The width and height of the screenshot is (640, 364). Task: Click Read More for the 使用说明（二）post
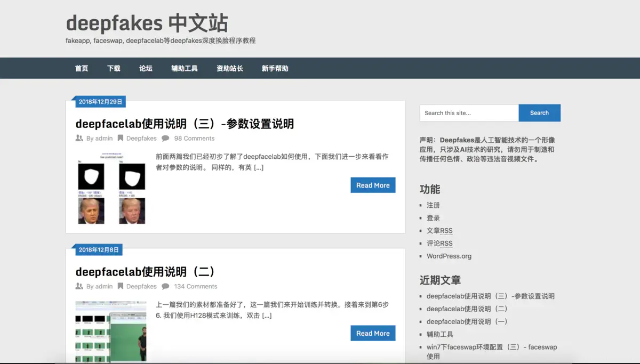click(x=373, y=333)
